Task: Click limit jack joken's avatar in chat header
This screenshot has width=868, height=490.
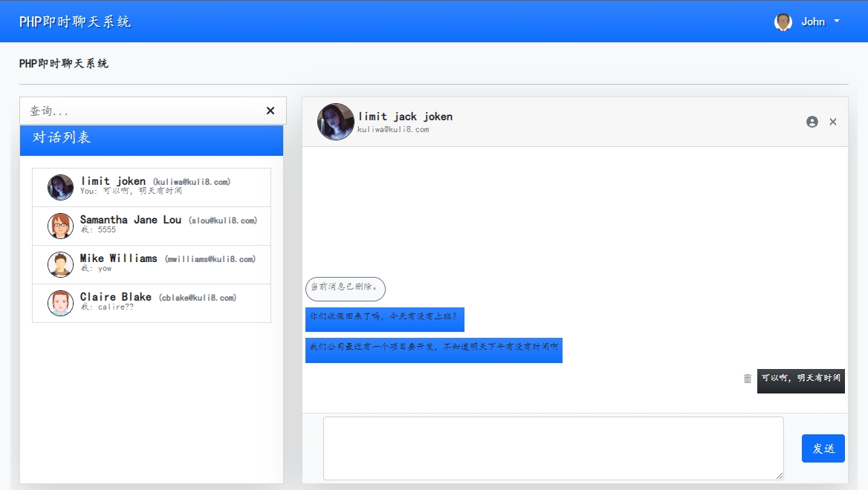Action: [x=336, y=122]
